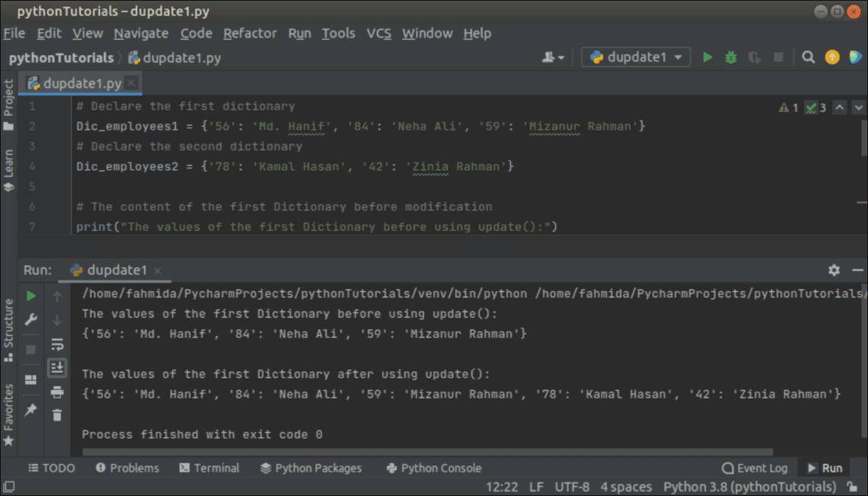Open the Edit menu
The width and height of the screenshot is (868, 496).
coord(49,34)
